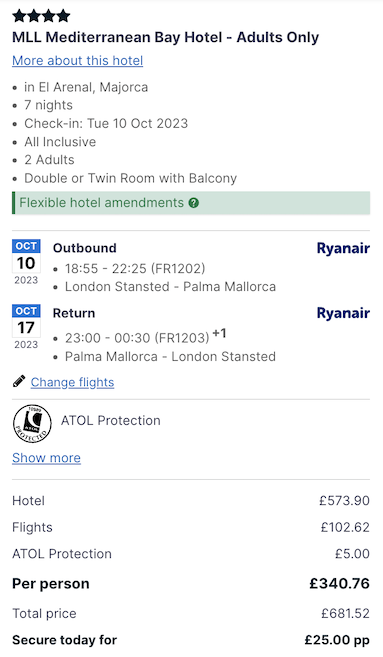383x657 pixels.
Task: Click the OCT 10 outbound date icon
Action: [x=26, y=262]
